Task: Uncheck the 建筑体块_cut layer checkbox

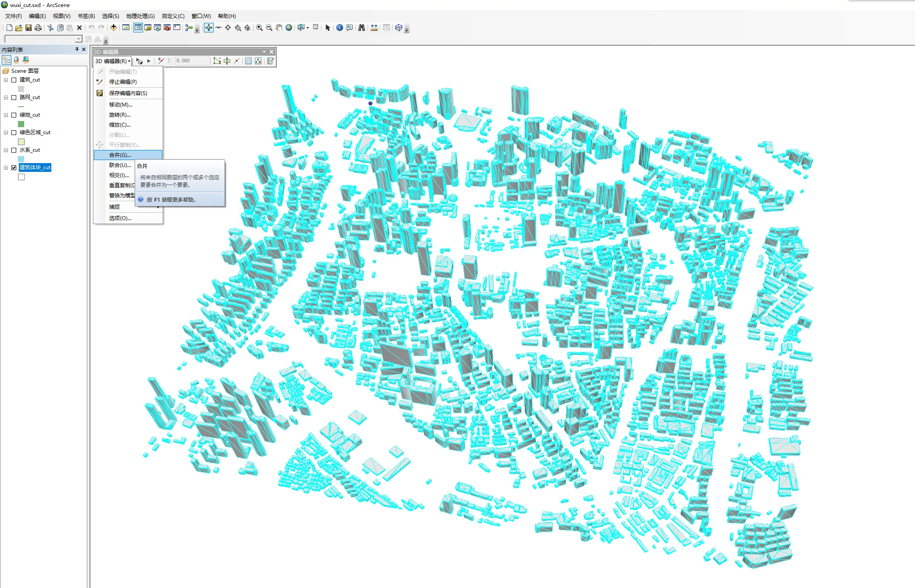Action: (14, 167)
